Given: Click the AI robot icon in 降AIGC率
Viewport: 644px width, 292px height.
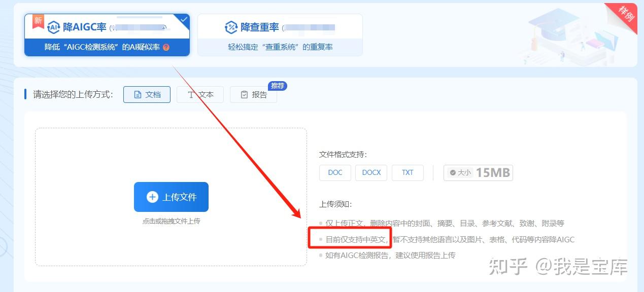Looking at the screenshot, I should 53,27.
